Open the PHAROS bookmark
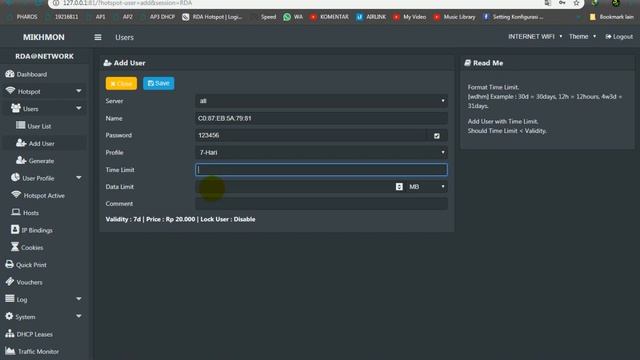The image size is (640, 360). point(22,17)
